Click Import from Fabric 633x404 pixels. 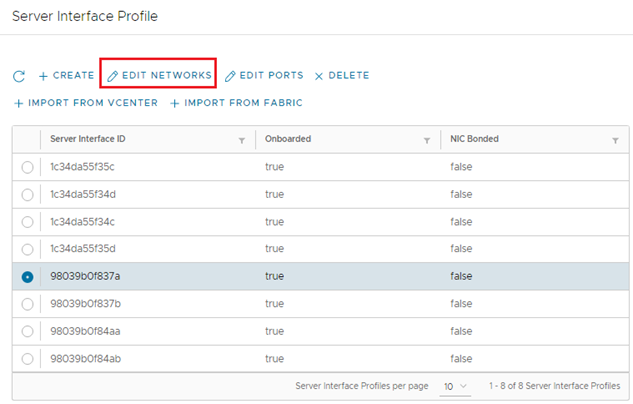(x=236, y=103)
